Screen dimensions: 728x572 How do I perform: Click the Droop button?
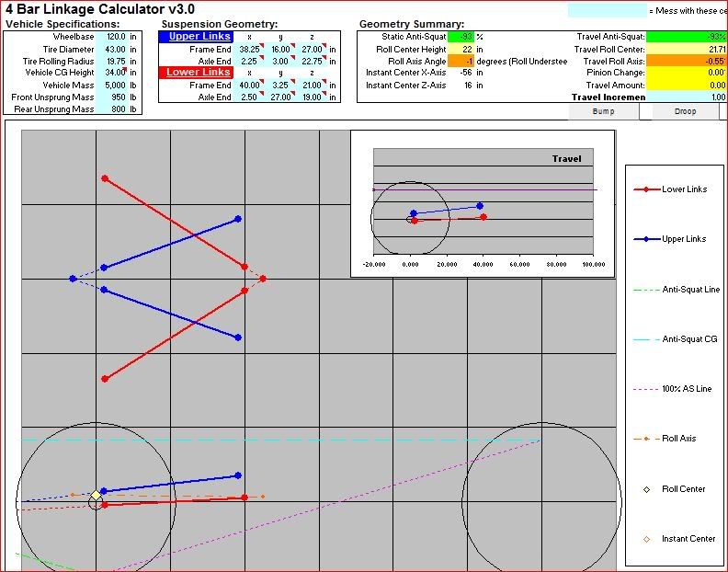(688, 111)
